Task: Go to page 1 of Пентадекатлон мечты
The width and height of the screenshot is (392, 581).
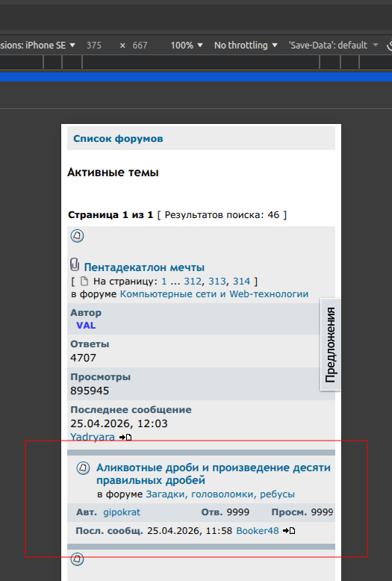Action: point(164,282)
